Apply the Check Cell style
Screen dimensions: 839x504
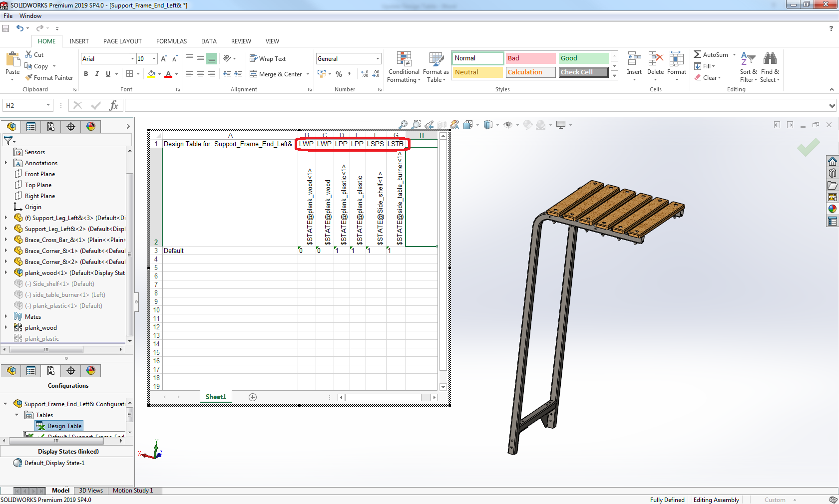583,72
